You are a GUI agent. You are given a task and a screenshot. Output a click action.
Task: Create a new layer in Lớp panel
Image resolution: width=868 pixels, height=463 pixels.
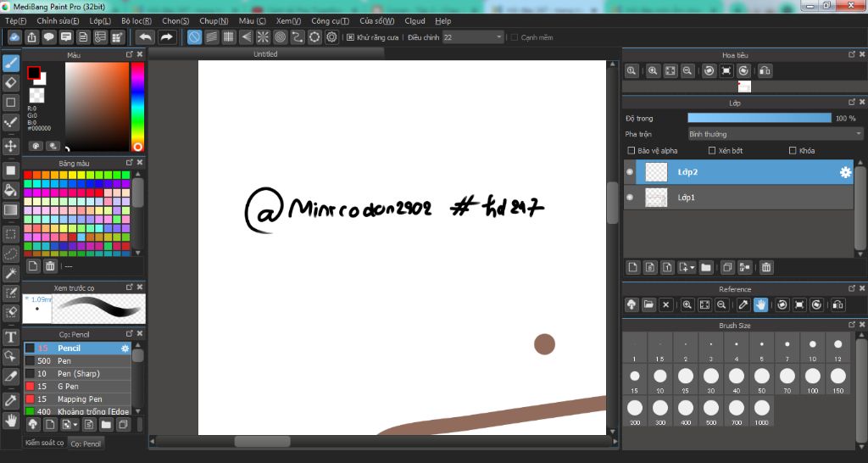click(x=632, y=267)
